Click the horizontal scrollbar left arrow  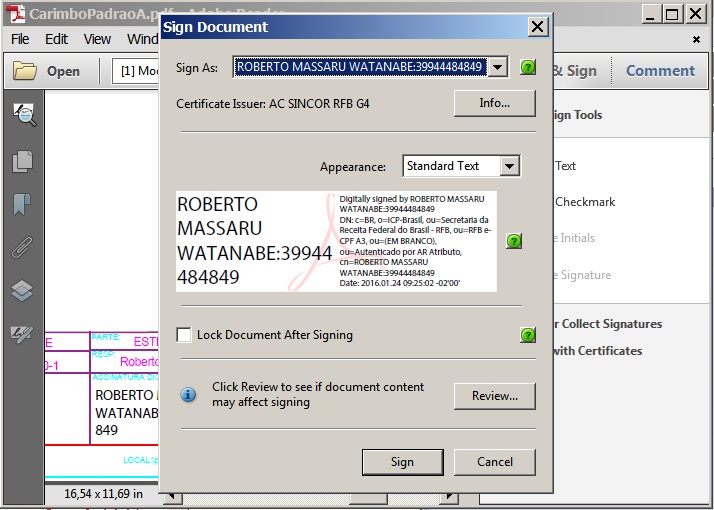[x=173, y=498]
